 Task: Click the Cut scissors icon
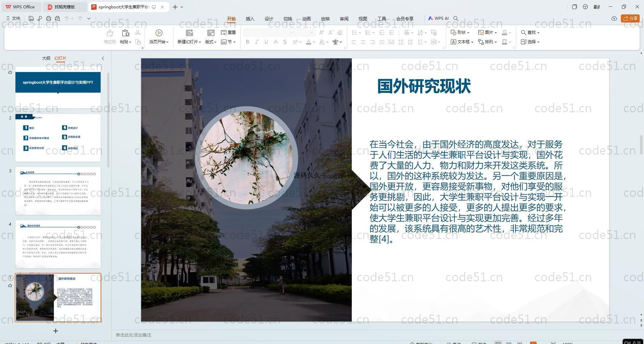(138, 33)
